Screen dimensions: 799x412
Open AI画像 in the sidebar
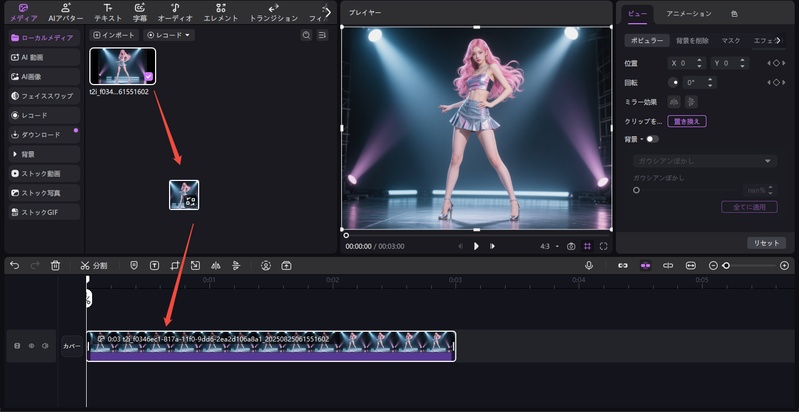[44, 76]
